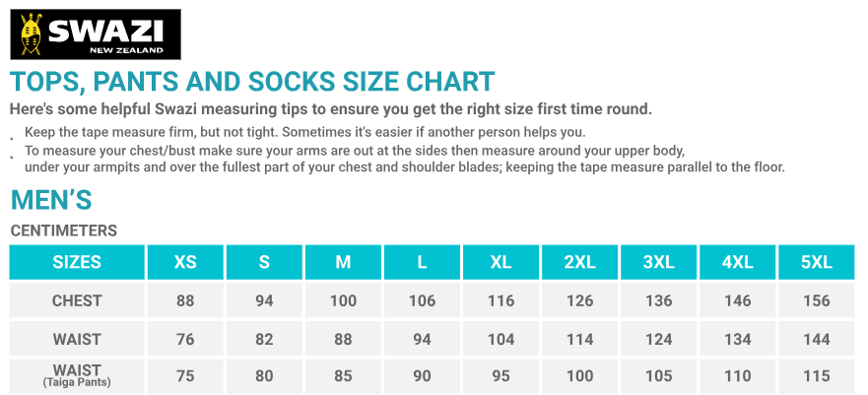
Task: Pick the 3XL size column header
Action: (x=658, y=262)
